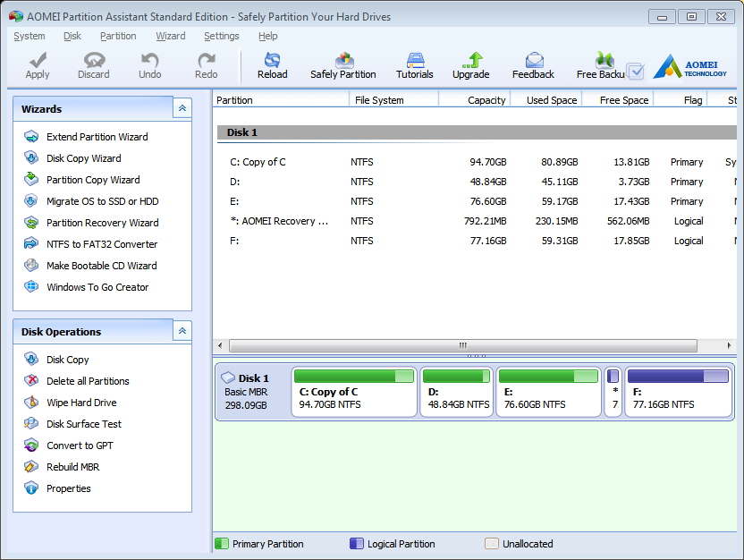744x560 pixels.
Task: Select the small AOMEI Recovery partition block
Action: (613, 392)
